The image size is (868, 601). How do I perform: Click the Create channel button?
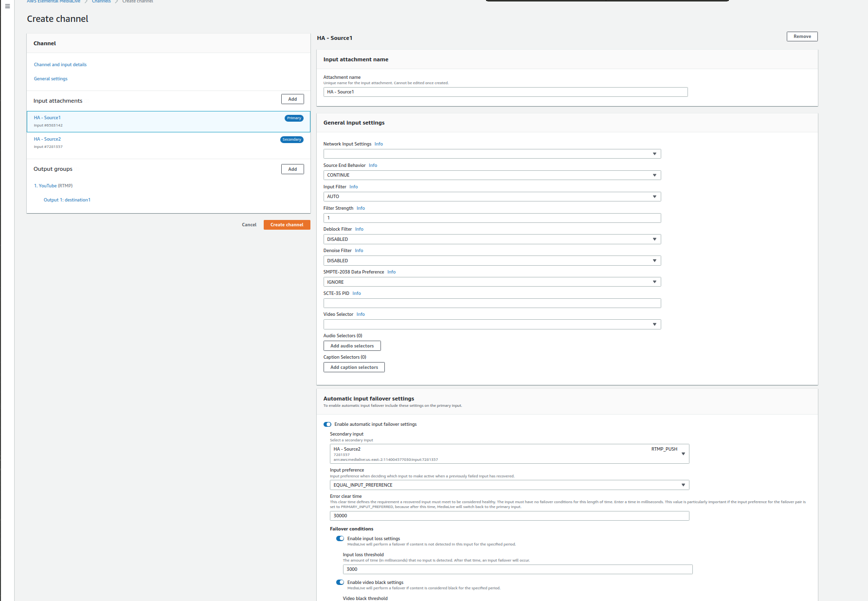pyautogui.click(x=287, y=225)
